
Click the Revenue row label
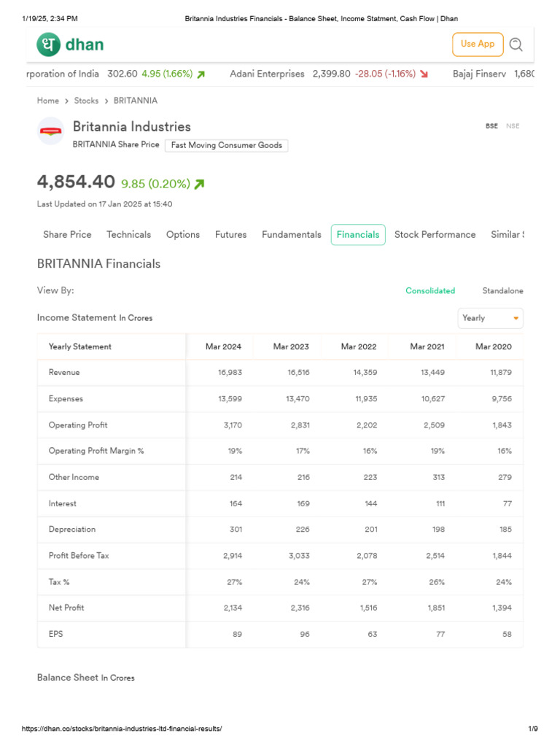(x=64, y=373)
